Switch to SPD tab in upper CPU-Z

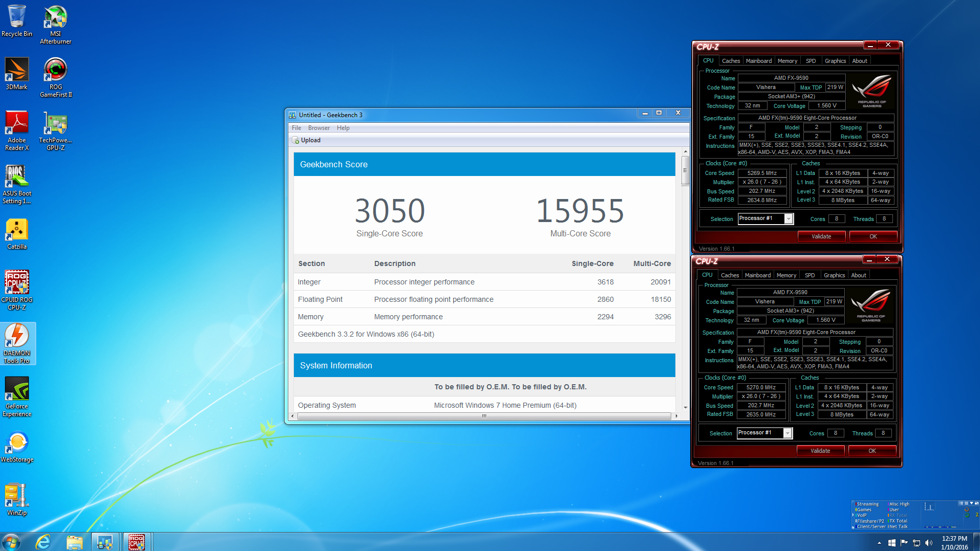(x=811, y=61)
